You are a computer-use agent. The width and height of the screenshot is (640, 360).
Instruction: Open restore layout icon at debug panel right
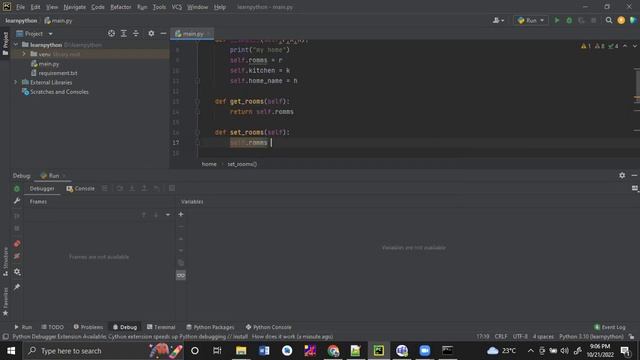[x=635, y=188]
